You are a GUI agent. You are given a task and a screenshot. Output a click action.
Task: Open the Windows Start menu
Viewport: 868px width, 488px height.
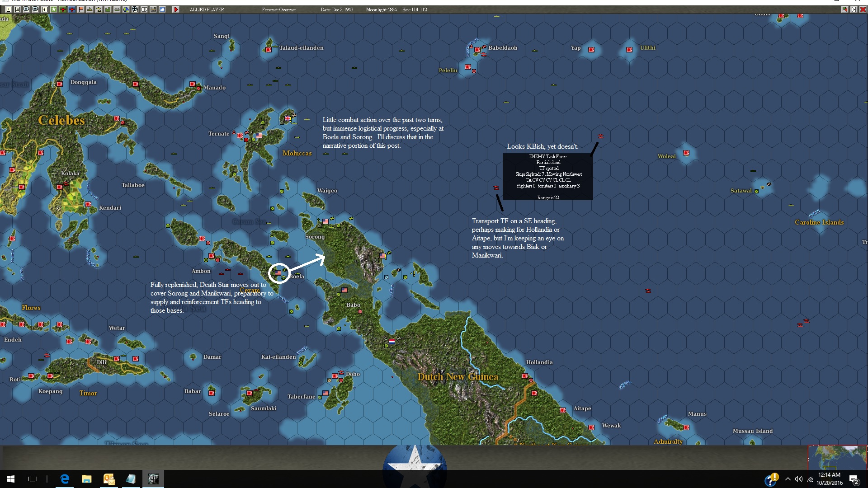click(11, 479)
